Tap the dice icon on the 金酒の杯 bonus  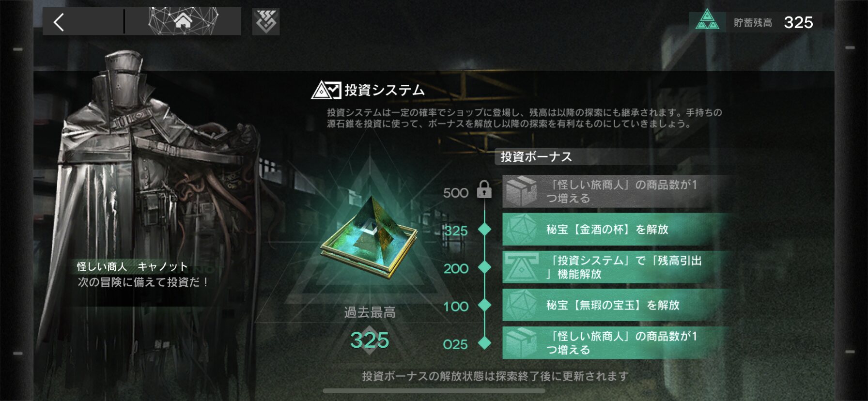click(521, 229)
